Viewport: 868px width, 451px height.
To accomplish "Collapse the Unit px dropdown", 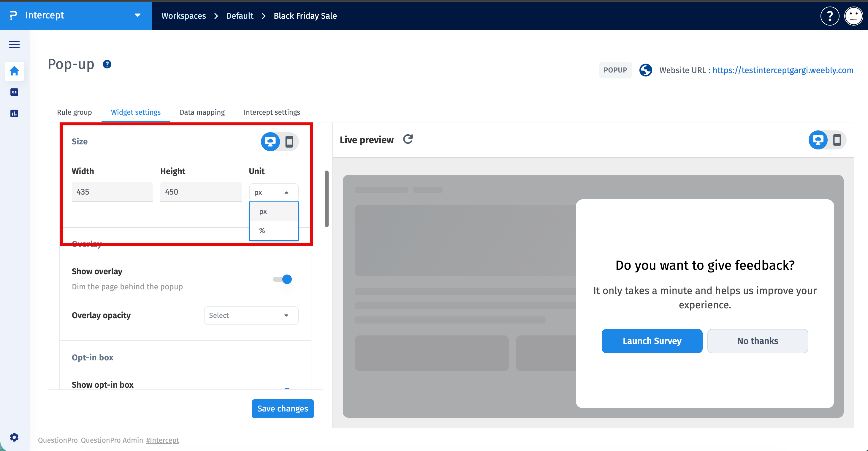I will 274,192.
